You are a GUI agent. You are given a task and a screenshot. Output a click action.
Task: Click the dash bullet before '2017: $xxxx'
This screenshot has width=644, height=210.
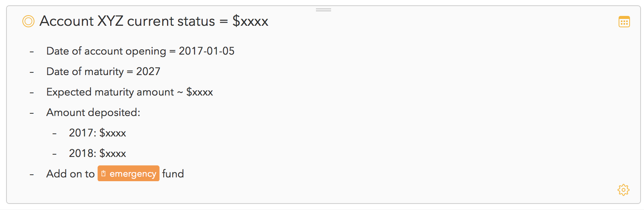(x=55, y=133)
